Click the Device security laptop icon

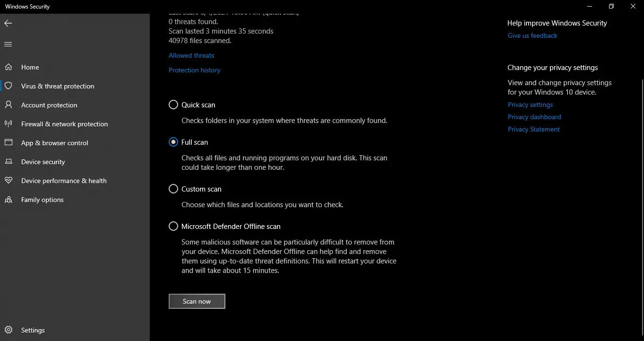point(9,162)
